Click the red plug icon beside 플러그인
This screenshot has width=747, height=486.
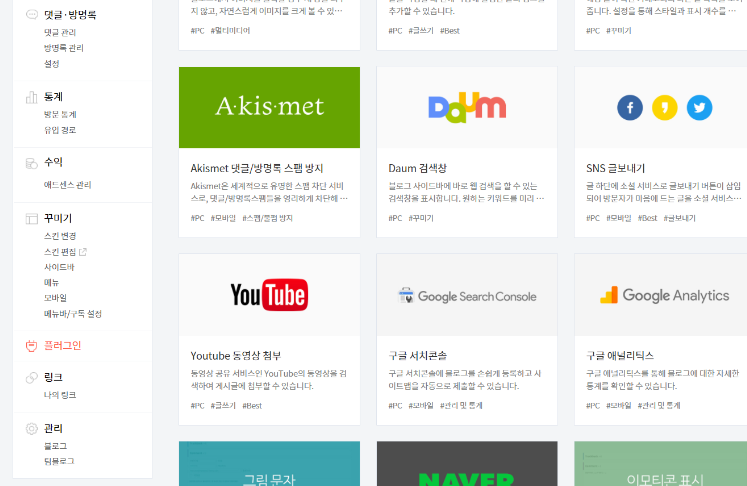[x=31, y=346]
